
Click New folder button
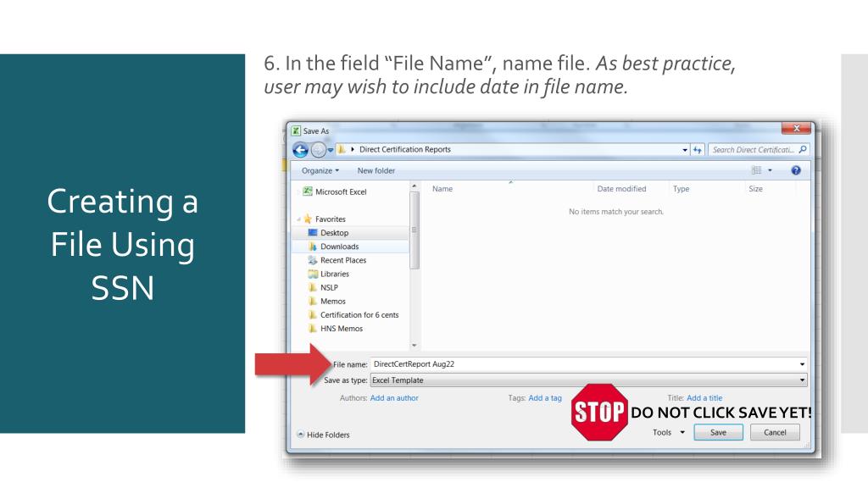(376, 171)
